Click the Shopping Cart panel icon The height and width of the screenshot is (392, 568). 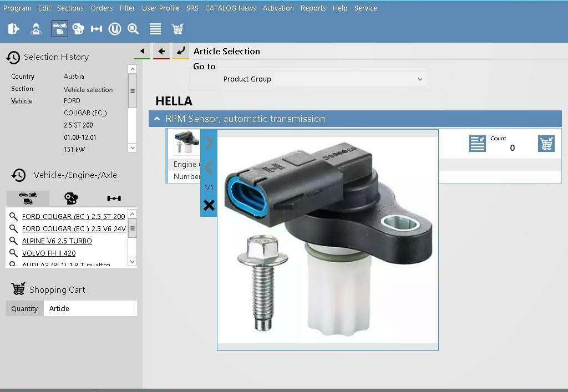tap(18, 289)
